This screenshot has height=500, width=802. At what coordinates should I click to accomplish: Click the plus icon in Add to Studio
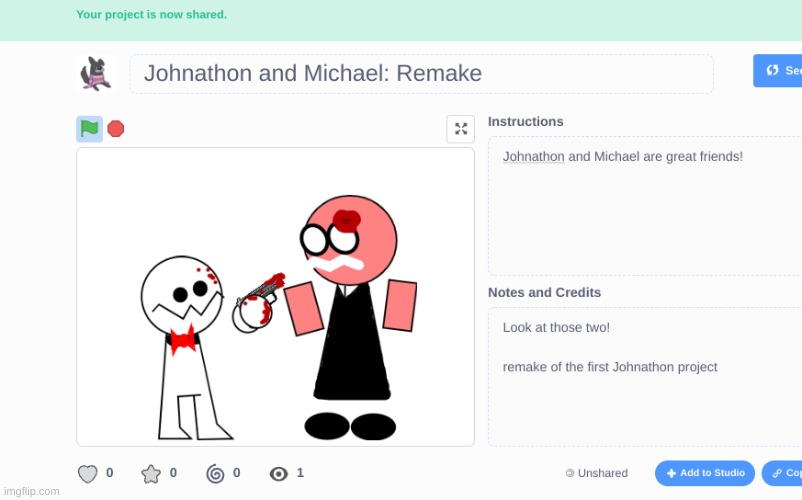671,474
